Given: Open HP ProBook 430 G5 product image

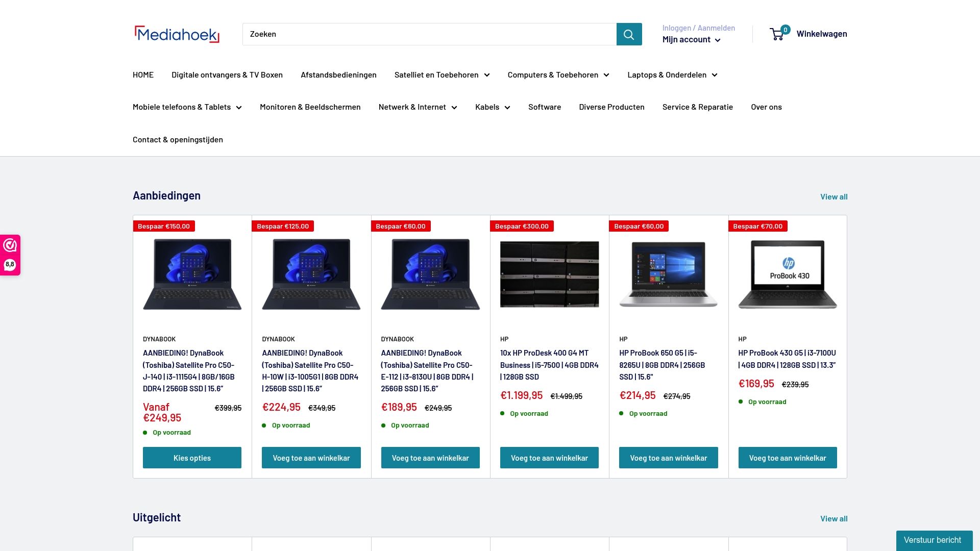Looking at the screenshot, I should click(788, 274).
